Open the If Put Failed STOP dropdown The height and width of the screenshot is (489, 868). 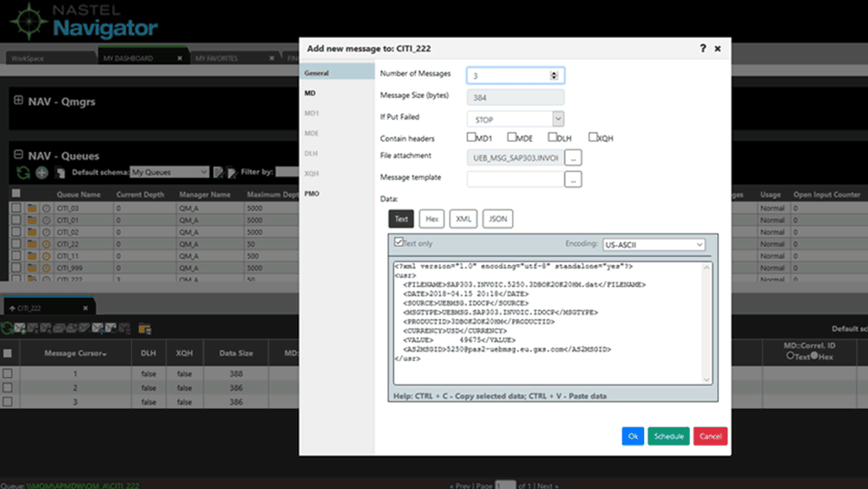click(x=516, y=119)
